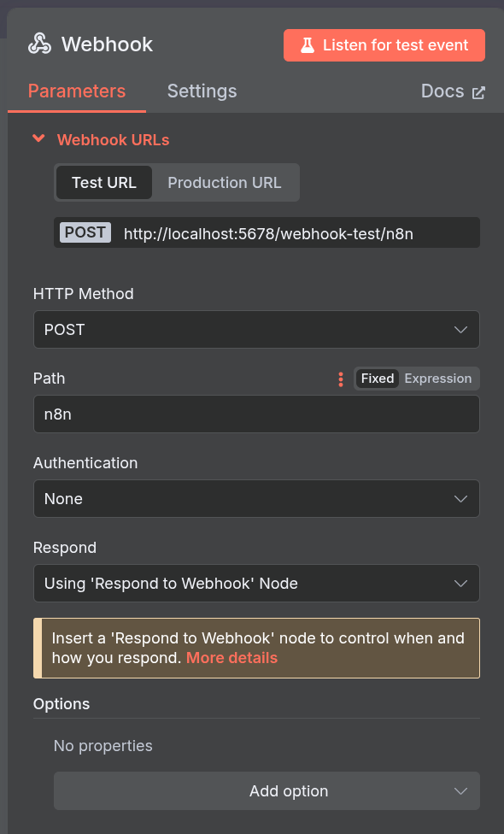The height and width of the screenshot is (834, 504).
Task: Click the HTTP Method label
Action: 84,294
